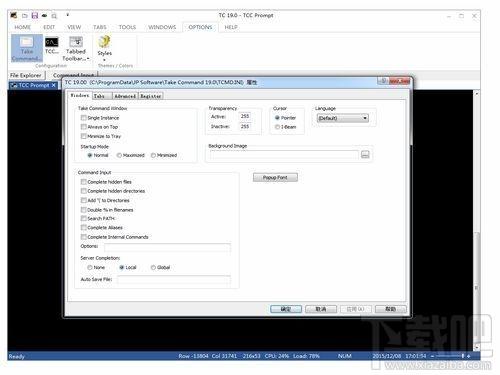
Task: Open the TOOLS ribbon tab
Action: pyautogui.click(x=127, y=27)
